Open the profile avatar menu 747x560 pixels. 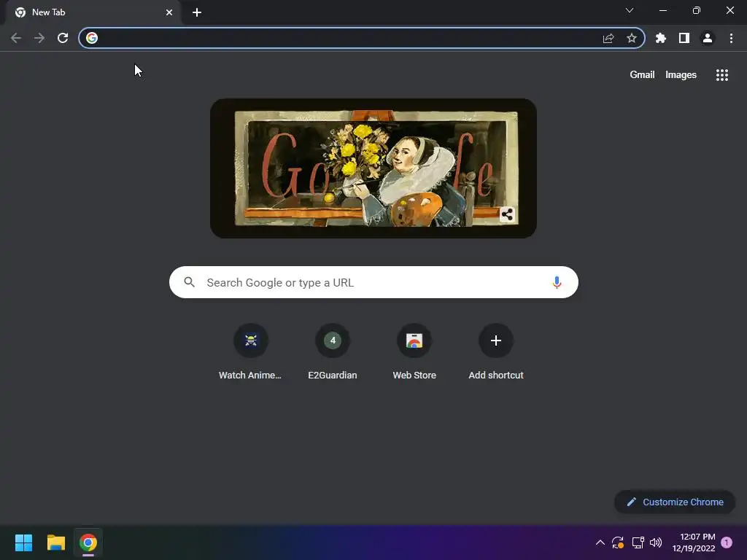(x=708, y=38)
